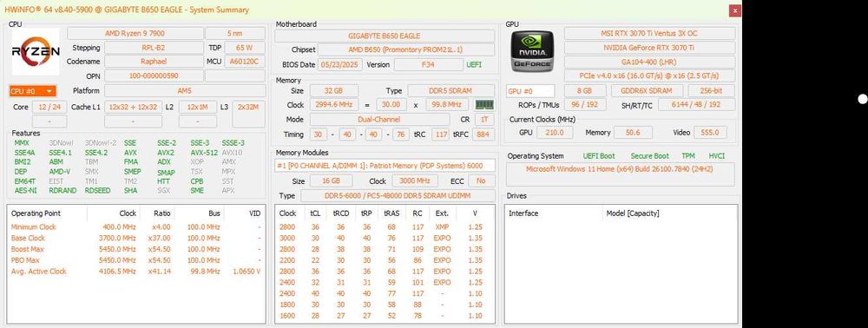Click the tCL column header
The image size is (868, 328).
coord(316,213)
